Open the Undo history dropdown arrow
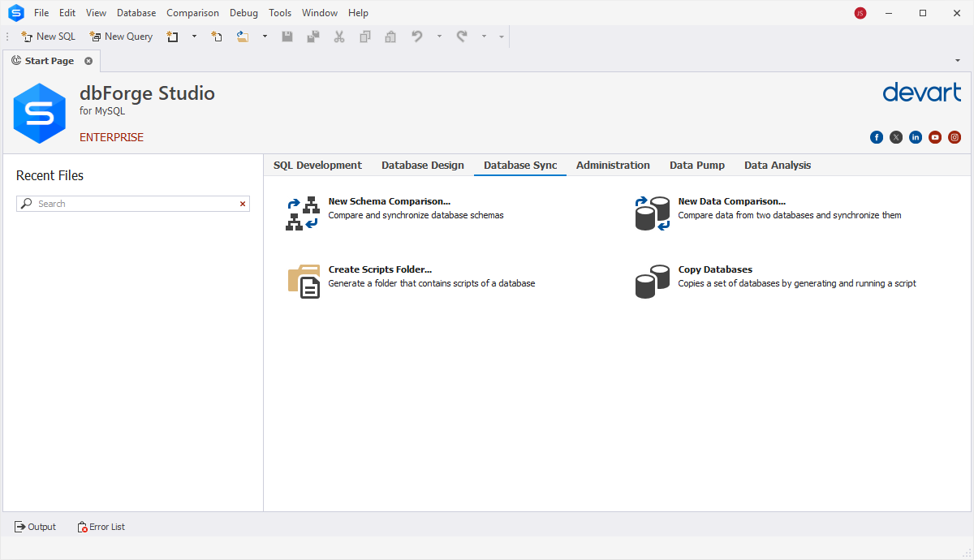Viewport: 974px width, 560px height. tap(439, 37)
